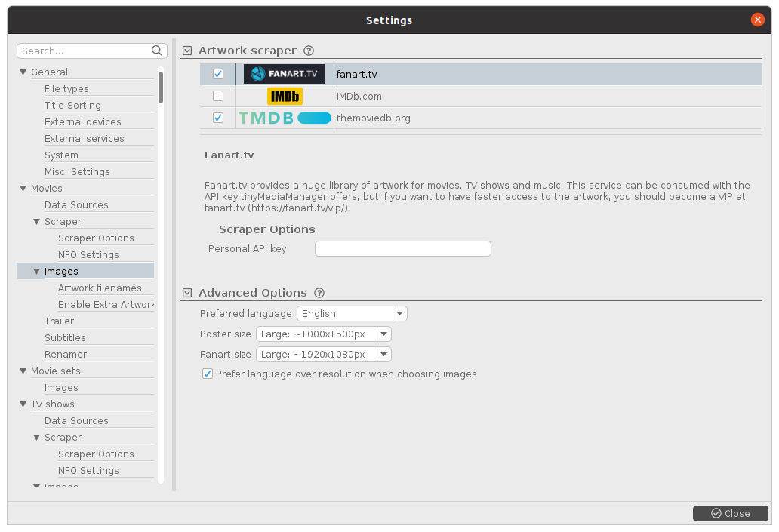Click the TMDB logo icon
The width and height of the screenshot is (779, 532).
point(285,118)
